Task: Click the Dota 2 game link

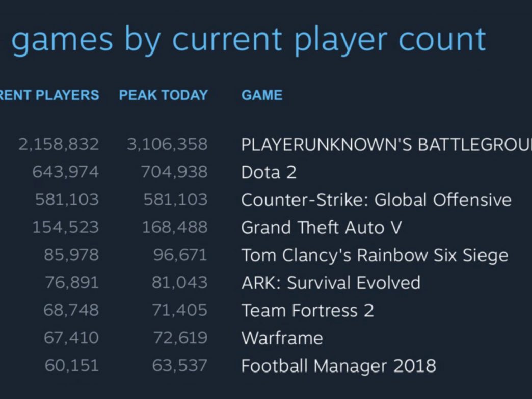Action: (x=269, y=172)
